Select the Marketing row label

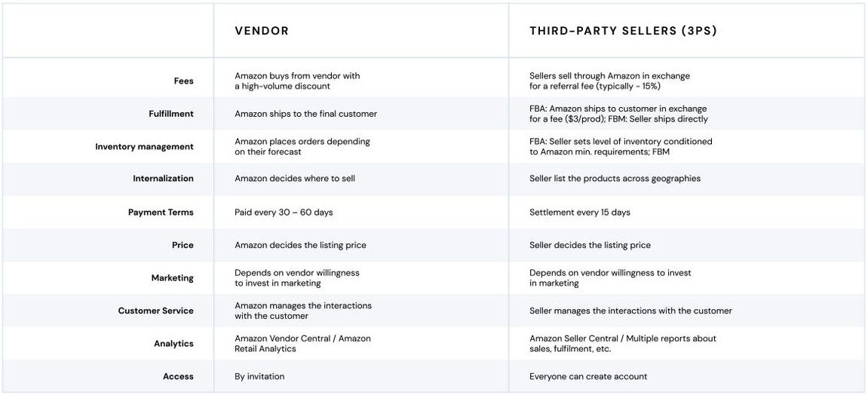172,278
